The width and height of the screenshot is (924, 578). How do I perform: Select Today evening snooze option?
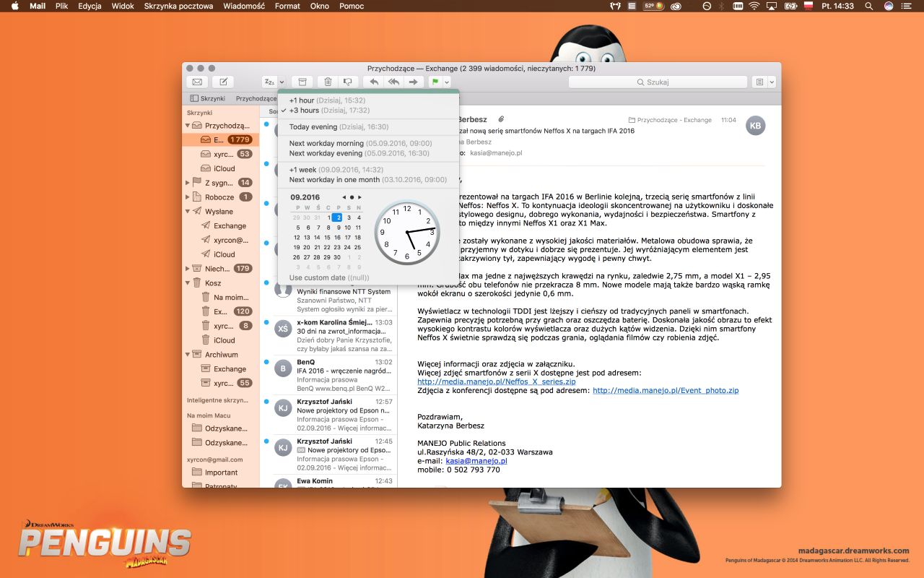point(368,127)
